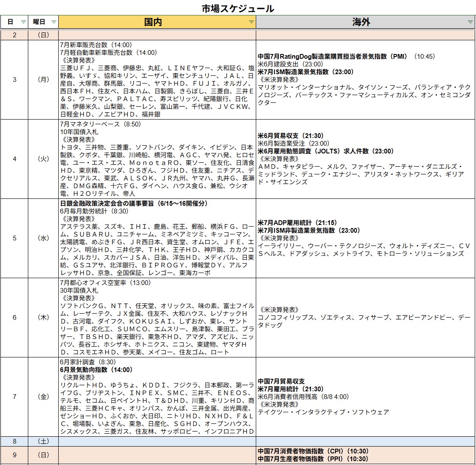Image resolution: width=476 pixels, height=465 pixels.
Task: Click テイクツー・インタラクティブ・ソフトウェア text
Action: point(323,412)
